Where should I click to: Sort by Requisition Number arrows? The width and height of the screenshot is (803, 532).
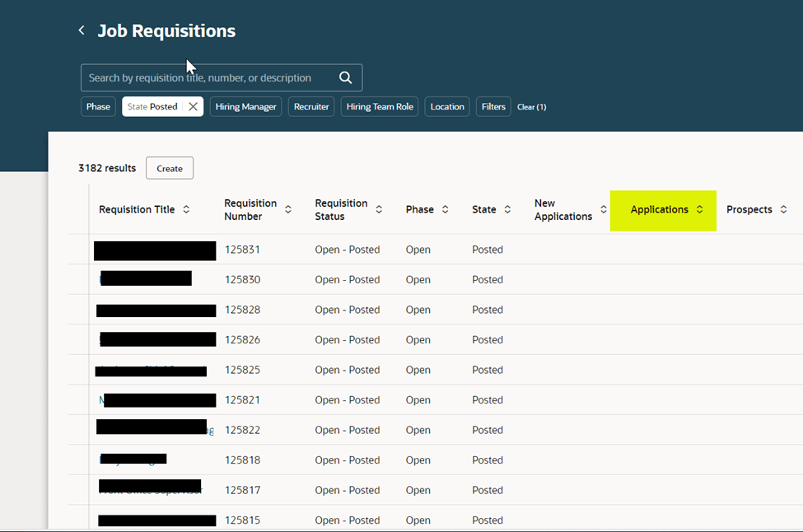click(288, 209)
